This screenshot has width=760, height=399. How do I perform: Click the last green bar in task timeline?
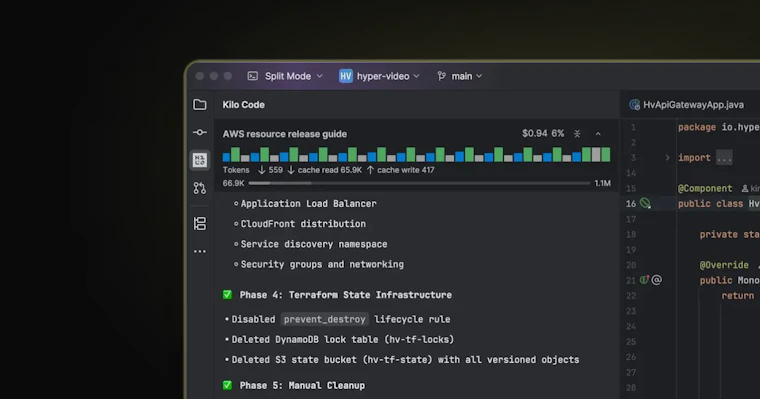point(606,155)
